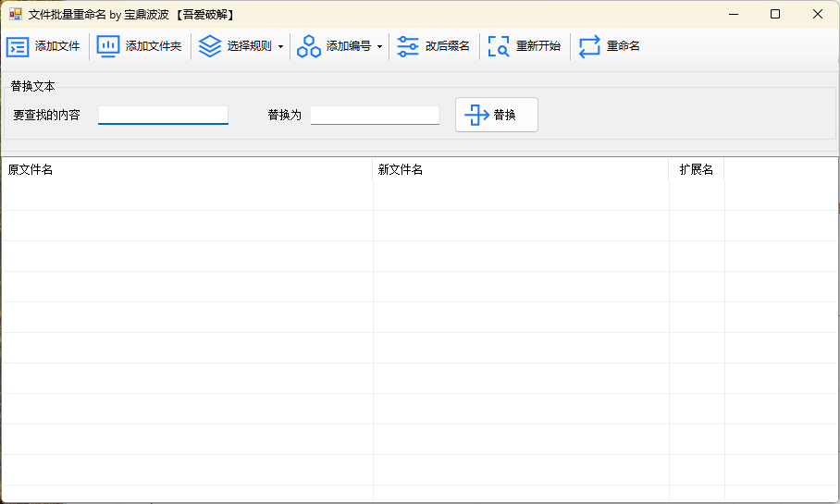The height and width of the screenshot is (504, 840).
Task: Click the 新文件名 column header
Action: click(x=520, y=170)
